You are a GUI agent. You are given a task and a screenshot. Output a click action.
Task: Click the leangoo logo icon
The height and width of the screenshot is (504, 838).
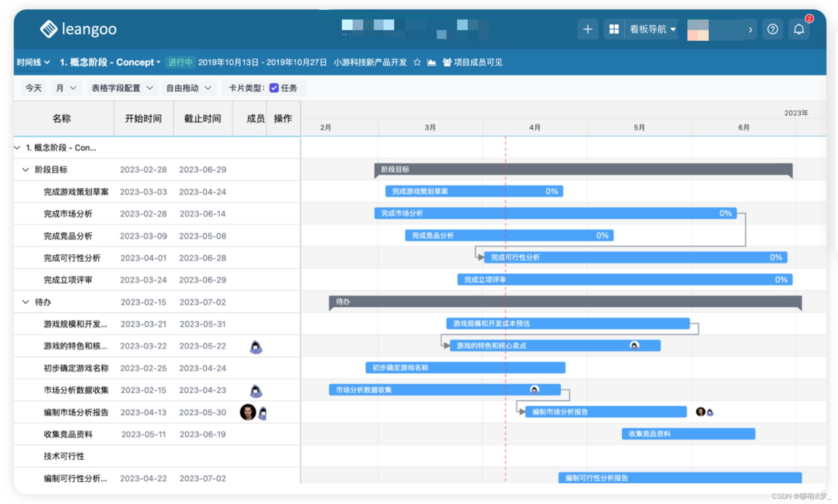tap(48, 29)
